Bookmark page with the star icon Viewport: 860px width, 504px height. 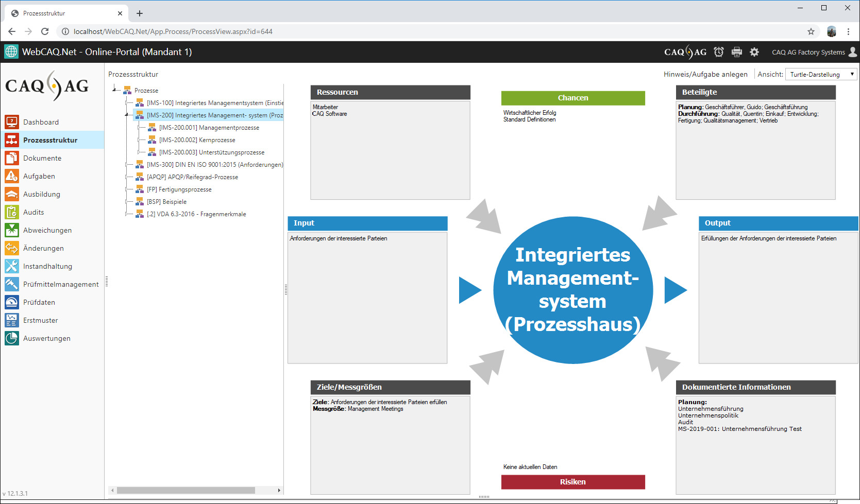pos(811,31)
